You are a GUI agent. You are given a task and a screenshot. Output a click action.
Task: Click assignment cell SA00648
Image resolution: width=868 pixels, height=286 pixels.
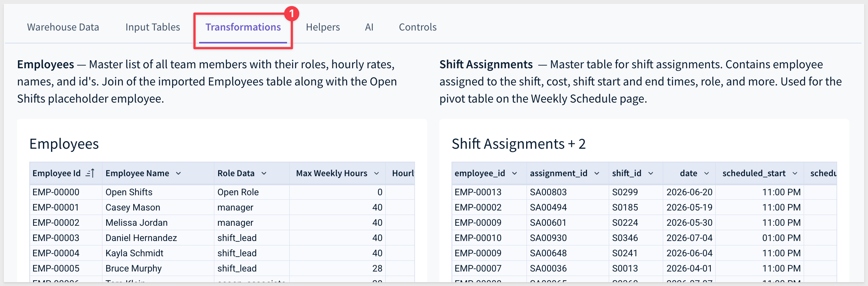pos(568,253)
